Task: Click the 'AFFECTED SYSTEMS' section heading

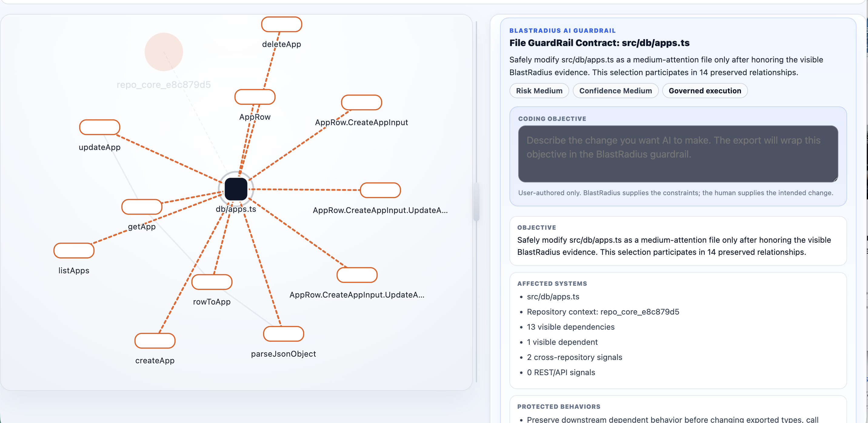Action: tap(552, 284)
